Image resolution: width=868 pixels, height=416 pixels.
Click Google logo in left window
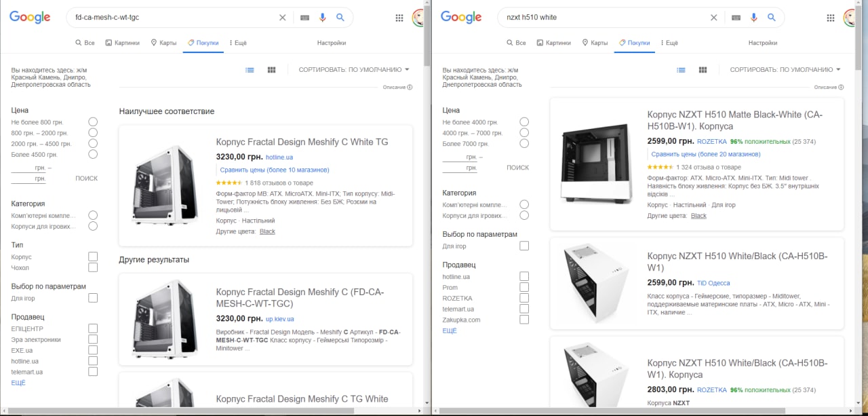pyautogui.click(x=30, y=18)
